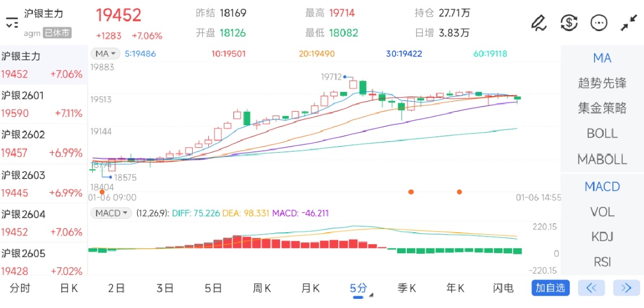644x308 pixels.
Task: Select the VOL sub indicator
Action: tap(602, 212)
